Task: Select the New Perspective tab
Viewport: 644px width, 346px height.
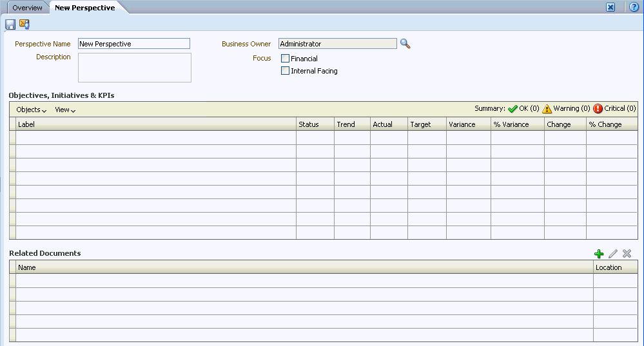Action: (x=85, y=8)
